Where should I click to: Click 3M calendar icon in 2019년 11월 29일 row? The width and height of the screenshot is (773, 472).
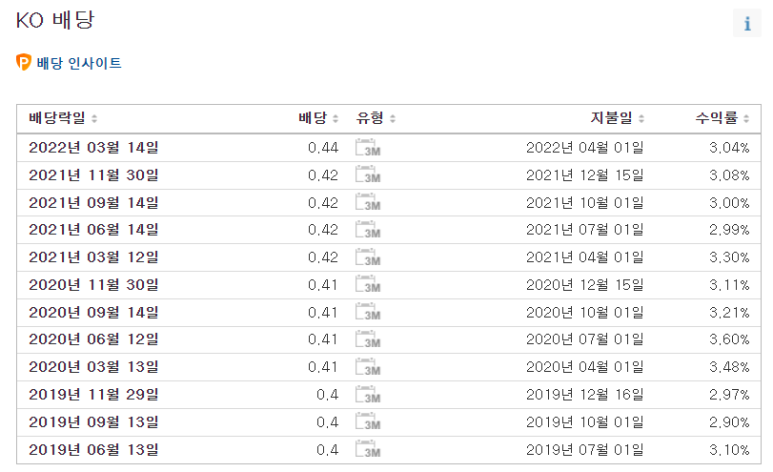click(x=368, y=395)
